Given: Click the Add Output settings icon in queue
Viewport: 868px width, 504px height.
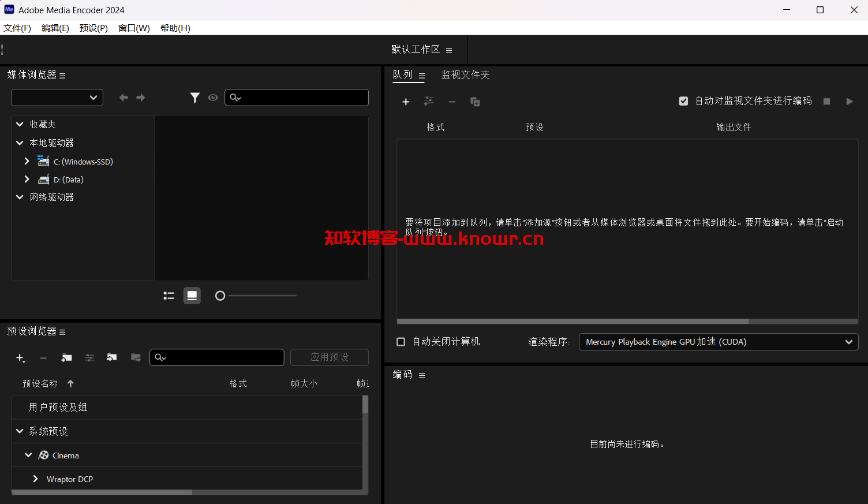Looking at the screenshot, I should [x=429, y=101].
